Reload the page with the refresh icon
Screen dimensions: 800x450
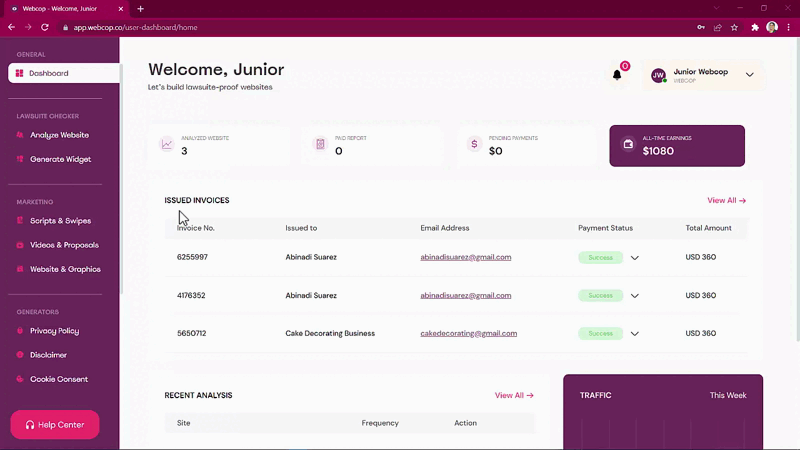tap(45, 28)
